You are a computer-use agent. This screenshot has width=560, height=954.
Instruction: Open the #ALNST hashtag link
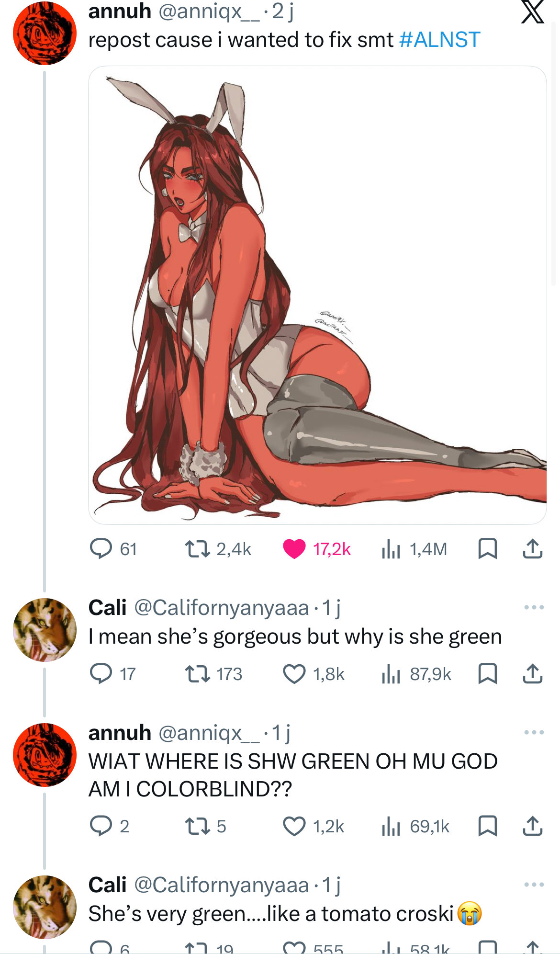coord(439,40)
